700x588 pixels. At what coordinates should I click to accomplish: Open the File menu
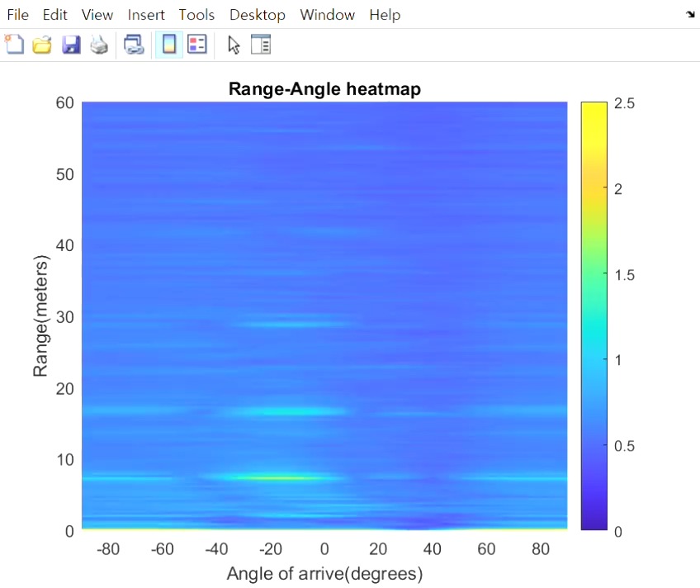(x=18, y=15)
